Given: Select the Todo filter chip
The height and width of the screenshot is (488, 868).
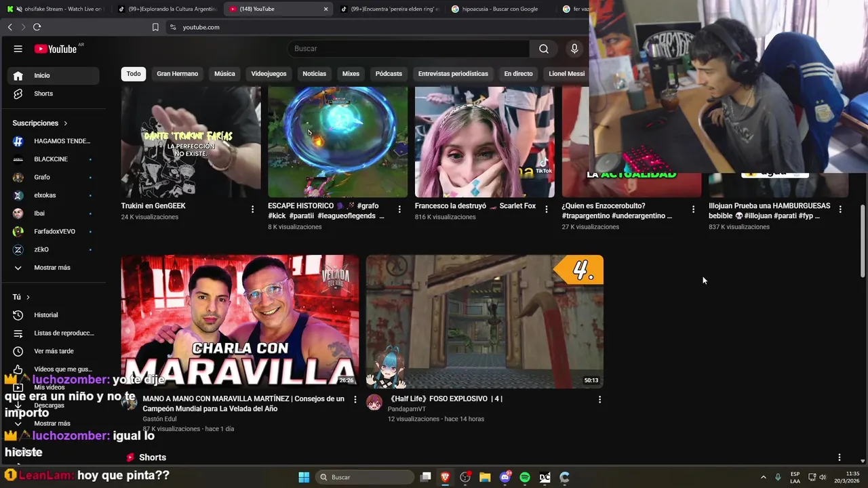Looking at the screenshot, I should click(x=134, y=73).
